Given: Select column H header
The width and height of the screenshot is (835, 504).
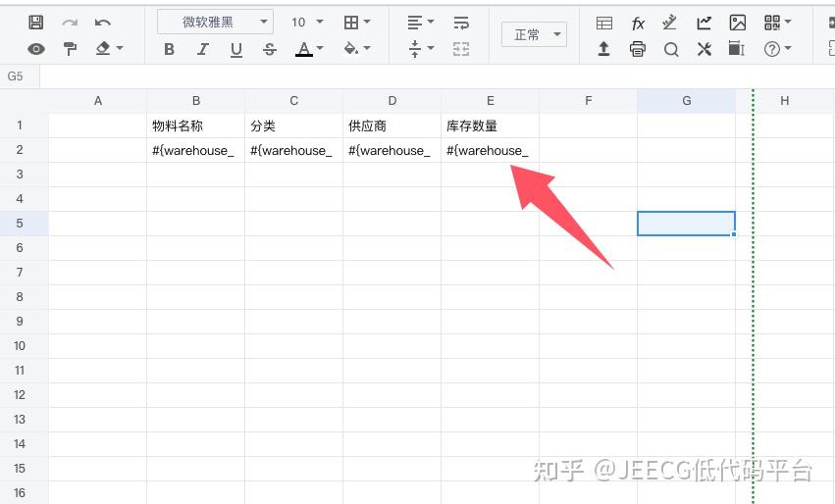Looking at the screenshot, I should (x=784, y=101).
